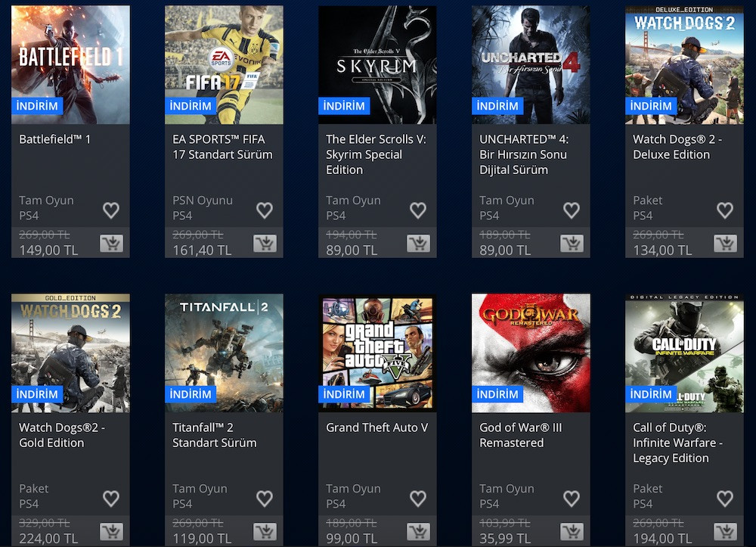Open UNCHARTED 4 cover art

click(x=531, y=64)
